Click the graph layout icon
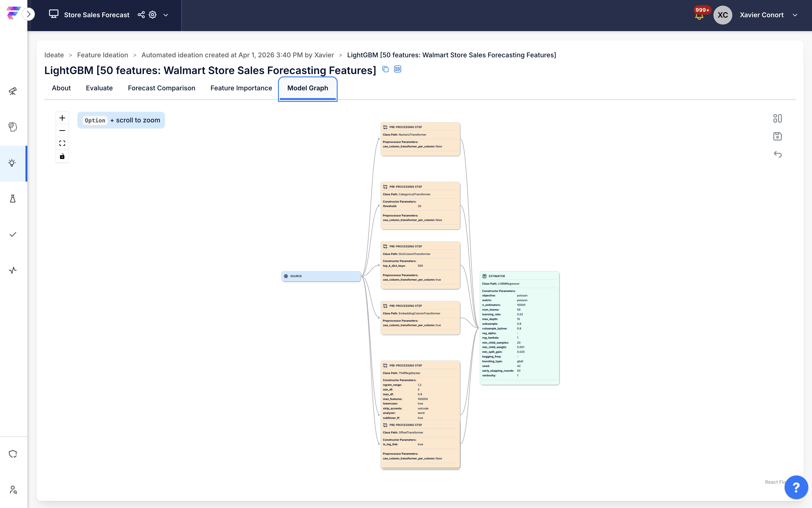Screen dimensions: 812x508 777,118
